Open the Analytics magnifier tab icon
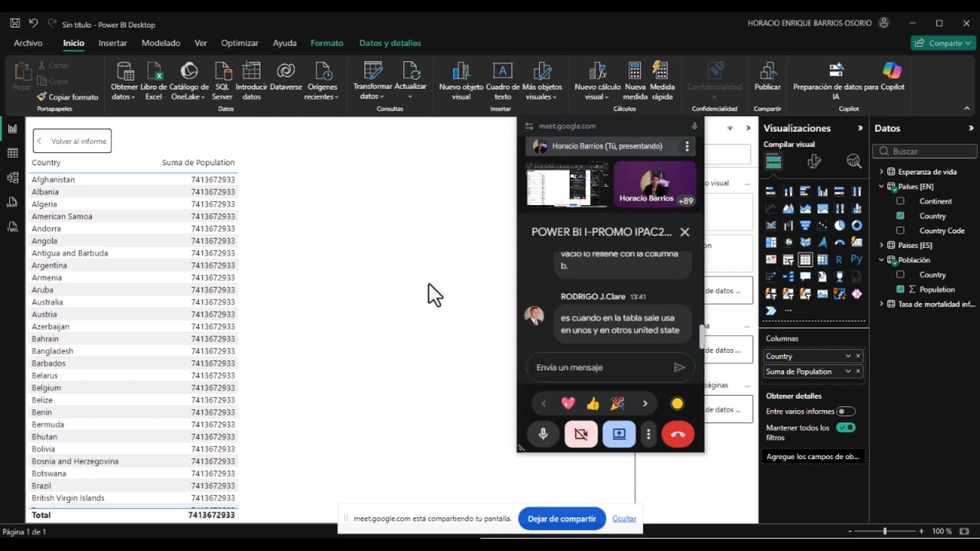The image size is (980, 551). tap(854, 161)
